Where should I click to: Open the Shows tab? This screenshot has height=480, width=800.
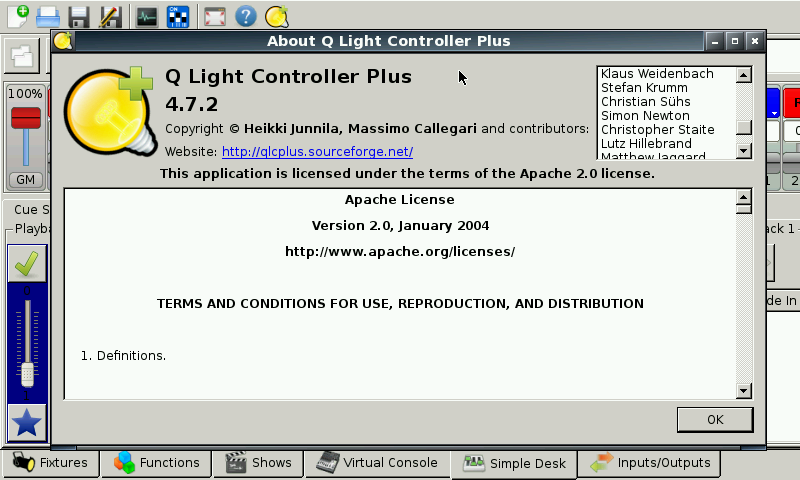pos(258,463)
